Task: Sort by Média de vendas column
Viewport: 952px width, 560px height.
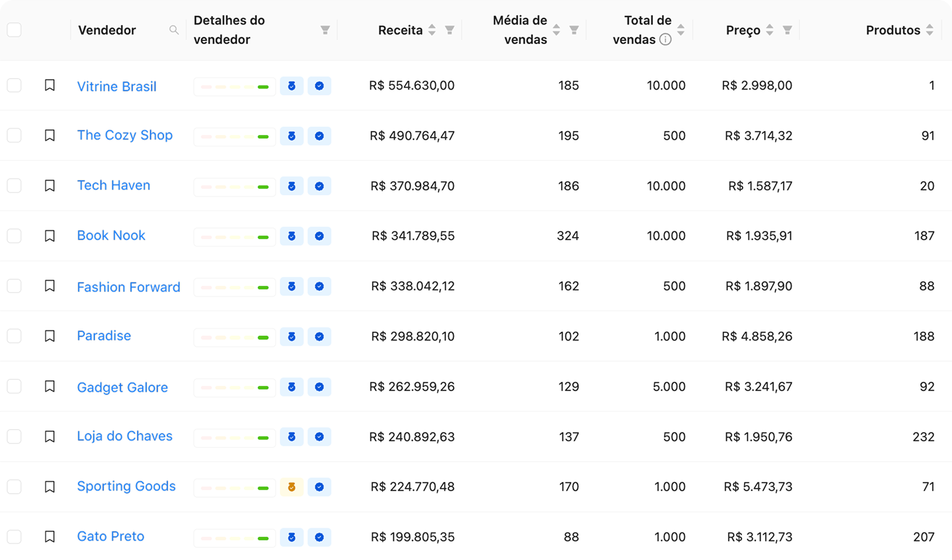Action: point(556,30)
